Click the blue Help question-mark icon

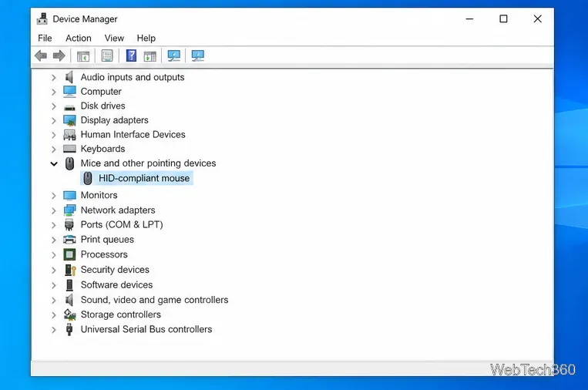tap(131, 55)
